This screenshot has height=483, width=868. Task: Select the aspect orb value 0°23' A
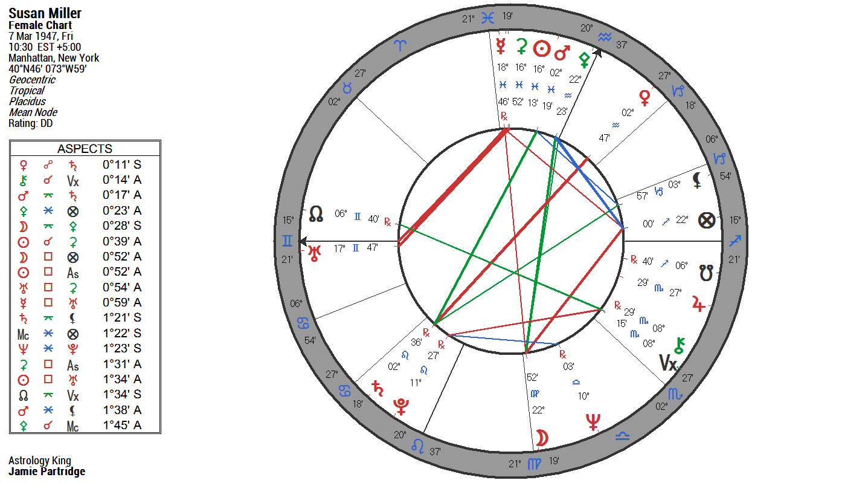pyautogui.click(x=122, y=210)
